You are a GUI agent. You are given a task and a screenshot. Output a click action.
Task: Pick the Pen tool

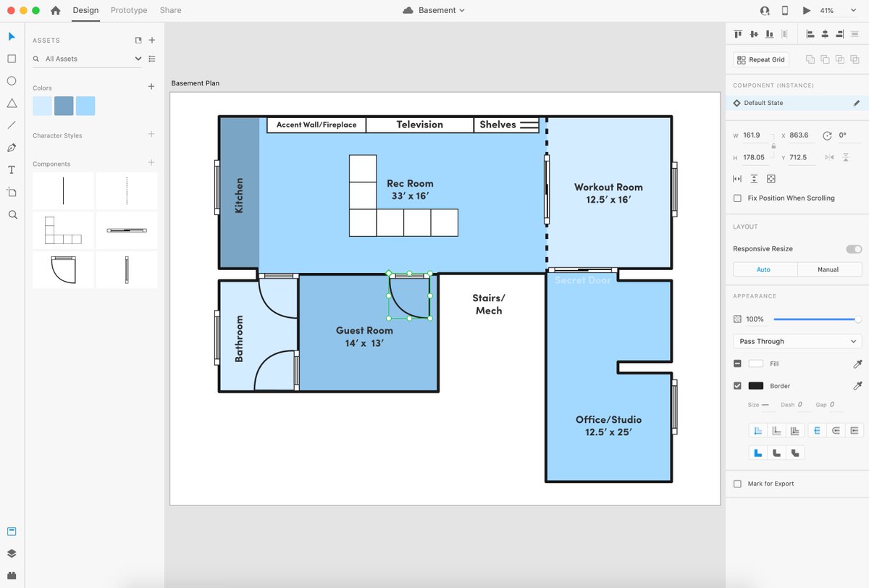(12, 148)
